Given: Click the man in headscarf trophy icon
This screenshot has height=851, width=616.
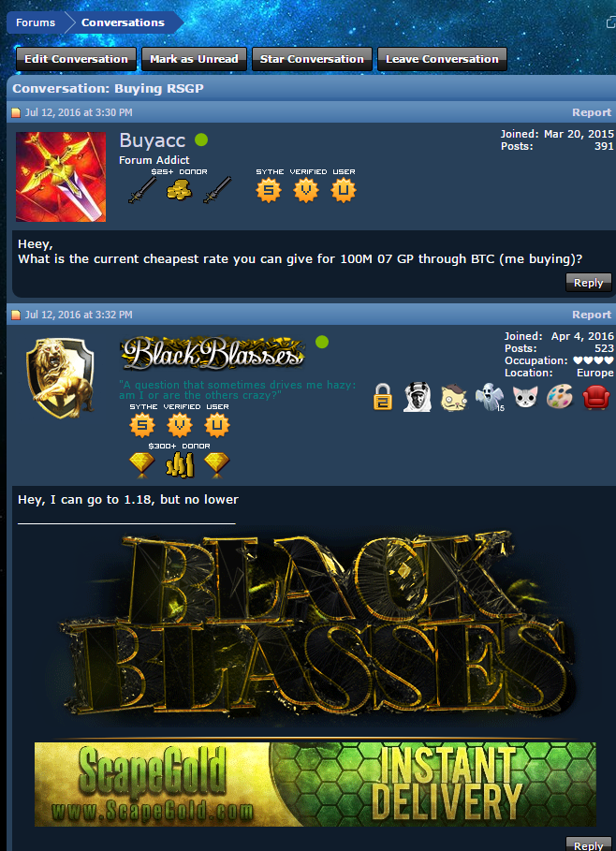Looking at the screenshot, I should [x=418, y=397].
